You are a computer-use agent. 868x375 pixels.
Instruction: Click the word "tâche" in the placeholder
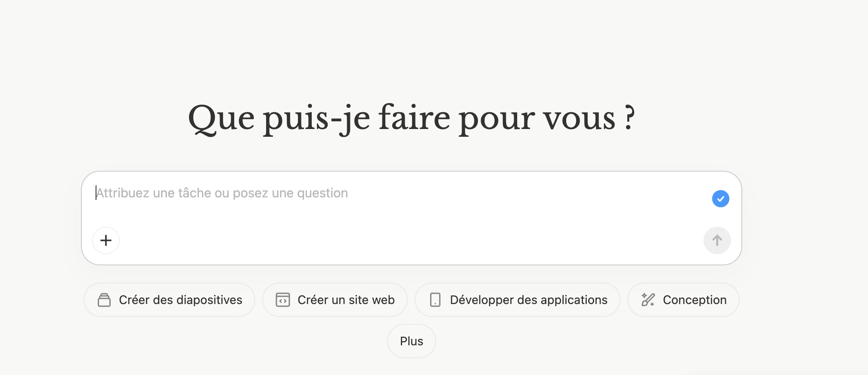pyautogui.click(x=195, y=194)
